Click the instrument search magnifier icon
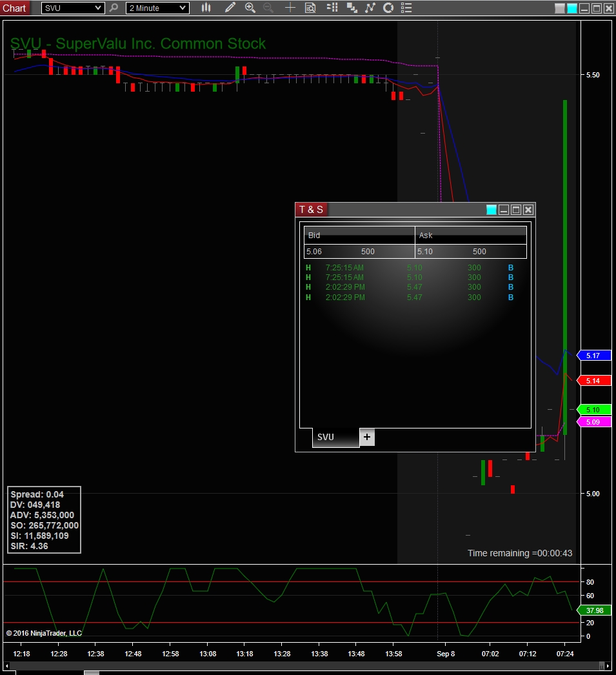Screen dimensions: 616x675 [x=114, y=8]
